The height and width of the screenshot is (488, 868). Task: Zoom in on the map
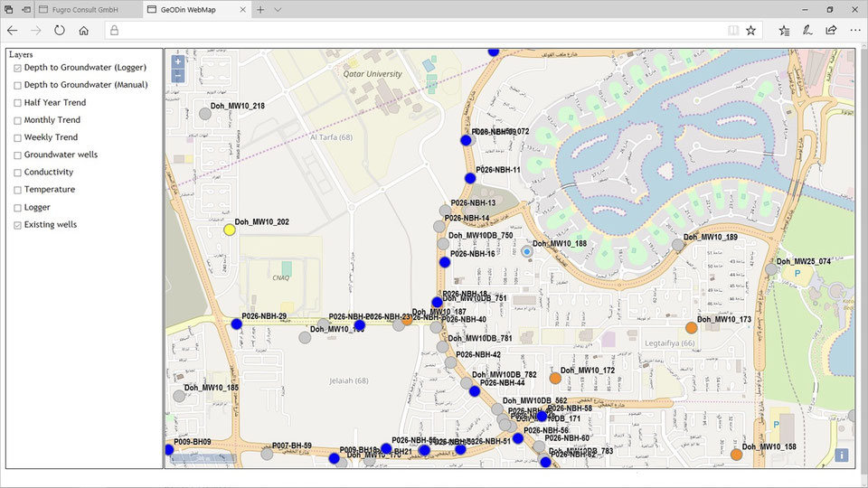[x=177, y=62]
